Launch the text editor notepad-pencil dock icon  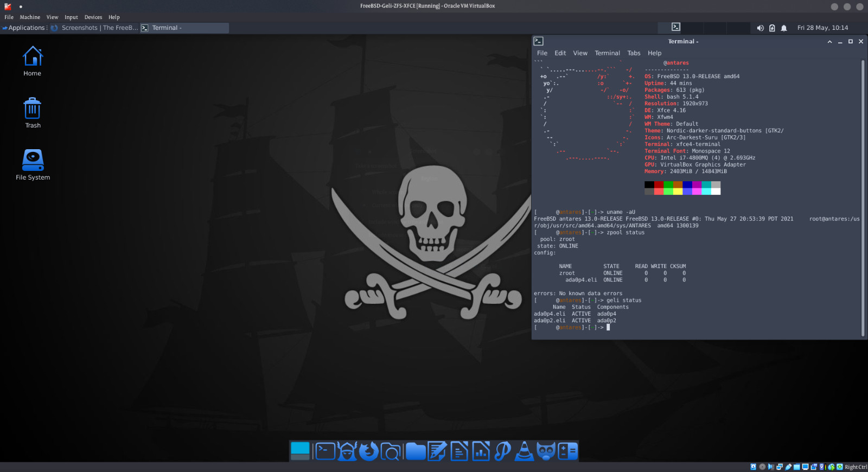pos(437,451)
